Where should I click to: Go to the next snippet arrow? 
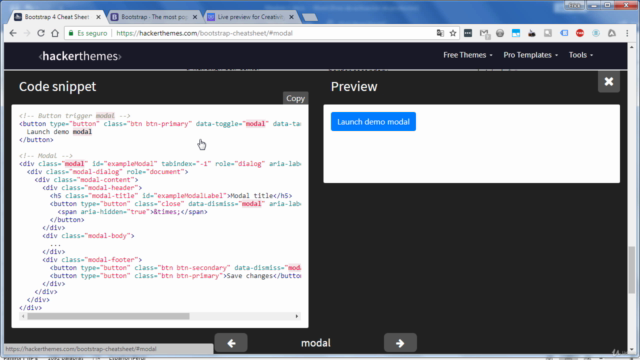pos(400,343)
